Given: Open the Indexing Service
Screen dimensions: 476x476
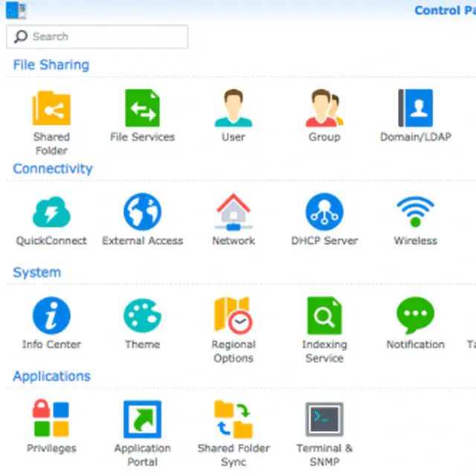Looking at the screenshot, I should (324, 317).
